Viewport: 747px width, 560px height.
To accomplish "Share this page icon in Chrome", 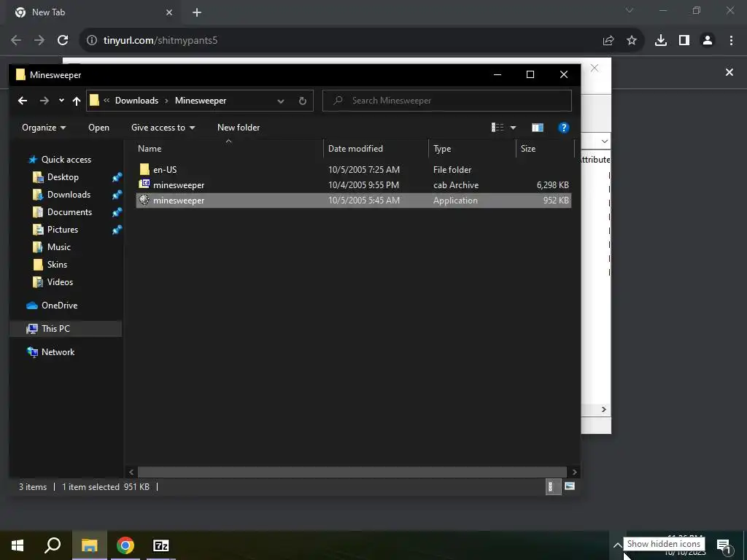I will [608, 41].
